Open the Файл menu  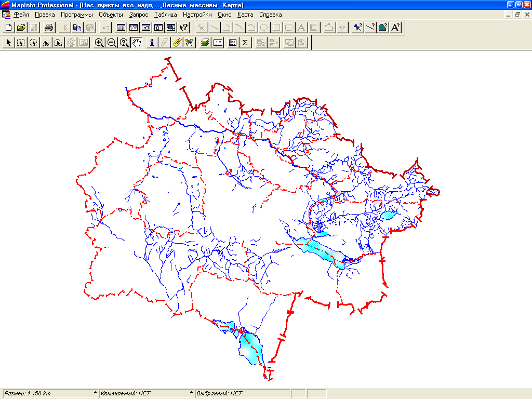click(22, 15)
